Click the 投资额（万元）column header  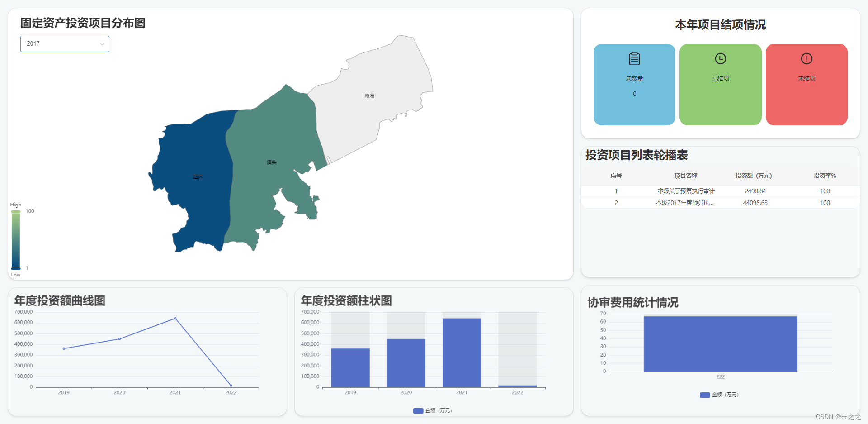tap(753, 176)
